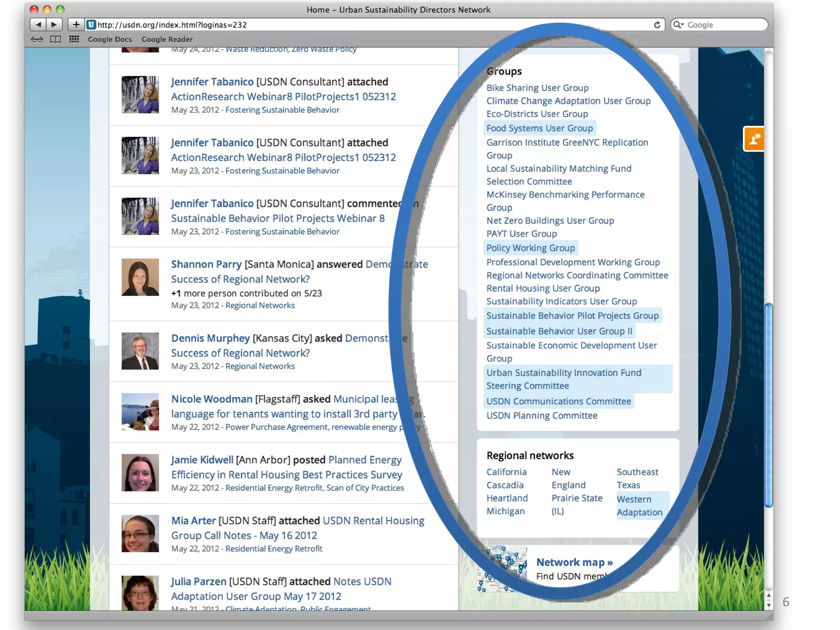Open the Food Systems User Group link
The height and width of the screenshot is (630, 840).
(x=539, y=128)
